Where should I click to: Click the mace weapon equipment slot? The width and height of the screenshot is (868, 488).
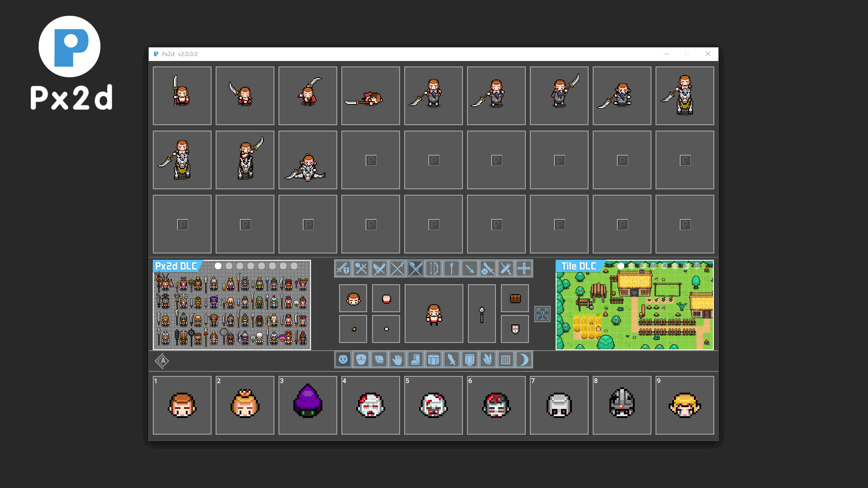(481, 314)
